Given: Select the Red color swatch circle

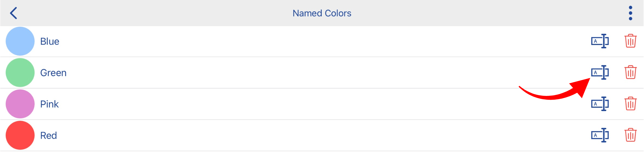Looking at the screenshot, I should click(x=20, y=136).
